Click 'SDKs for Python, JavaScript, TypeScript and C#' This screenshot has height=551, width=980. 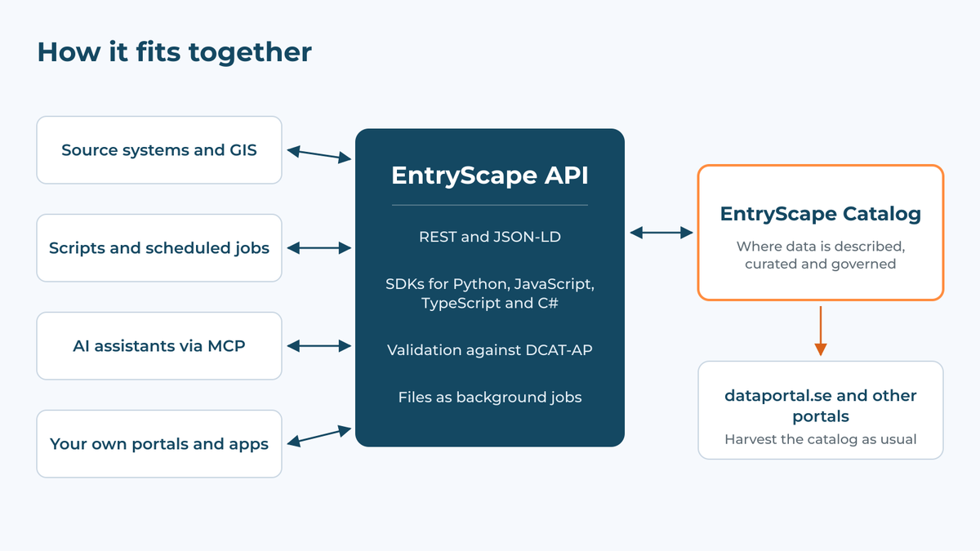(x=490, y=294)
